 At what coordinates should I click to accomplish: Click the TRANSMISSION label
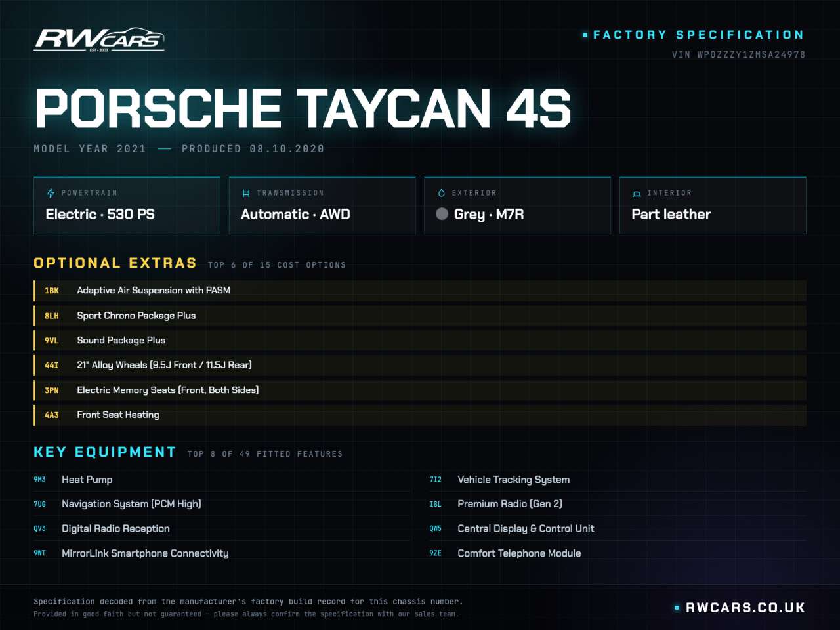pos(290,193)
